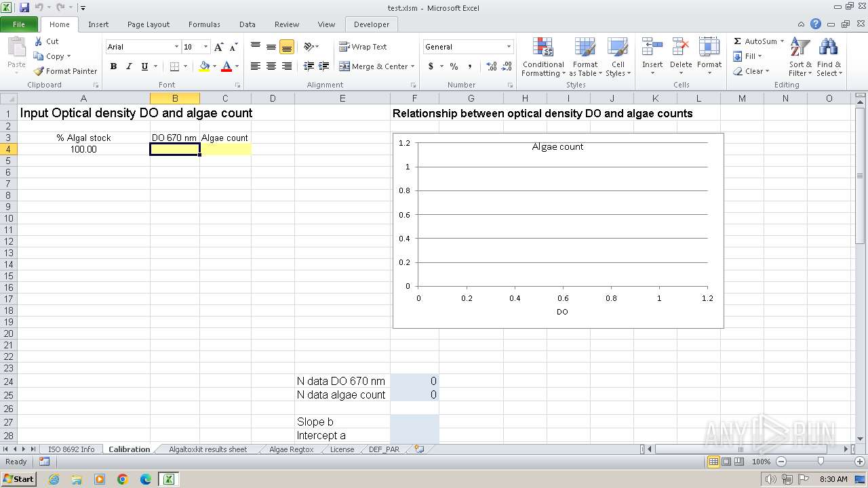Open the File tab
This screenshot has width=868, height=488.
pos(19,24)
